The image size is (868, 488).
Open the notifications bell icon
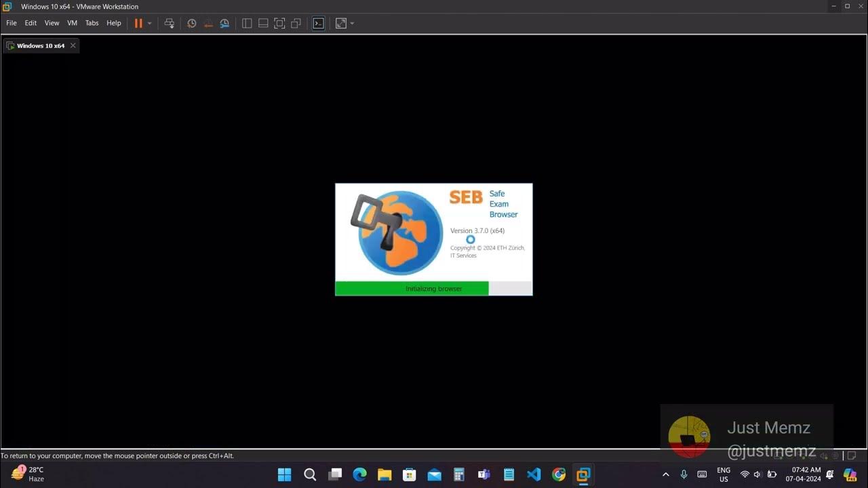pos(829,474)
